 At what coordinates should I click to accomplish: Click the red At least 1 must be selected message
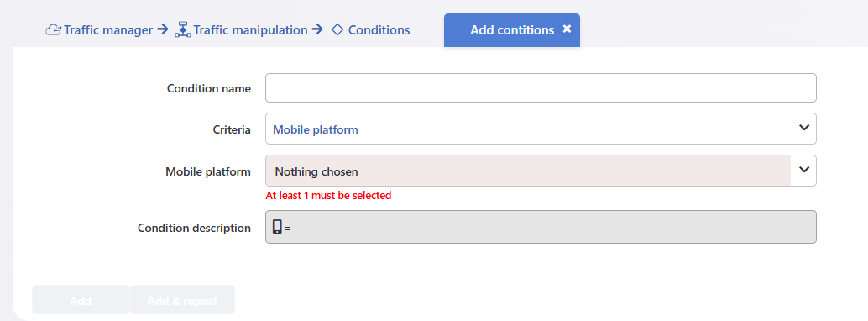tap(328, 195)
